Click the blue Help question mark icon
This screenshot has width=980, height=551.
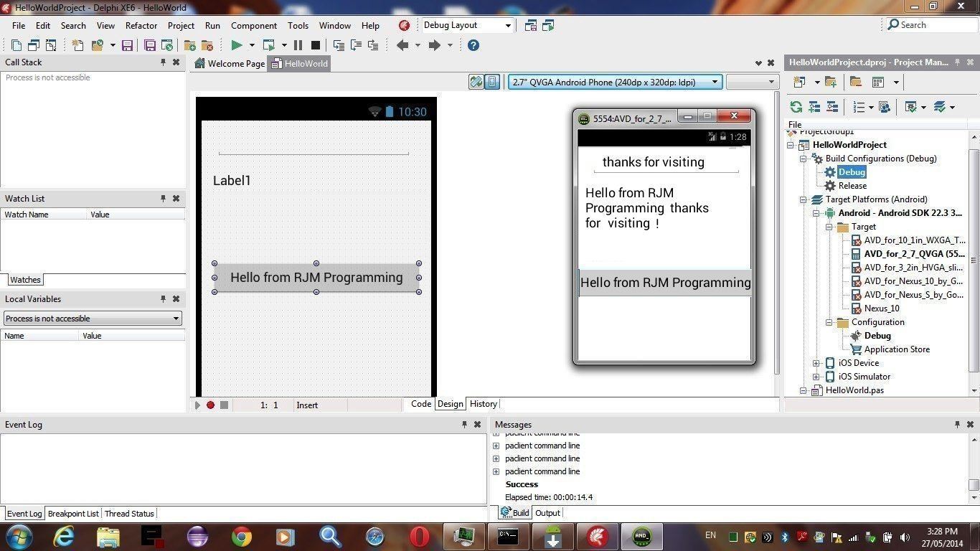[473, 45]
